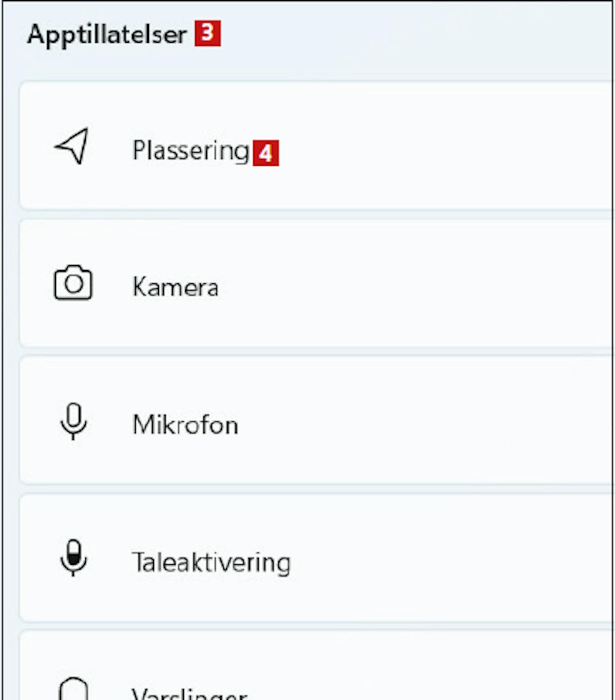Screen dimensions: 615x700
Task: Open the Varslinger permission settings
Action: pyautogui.click(x=317, y=666)
